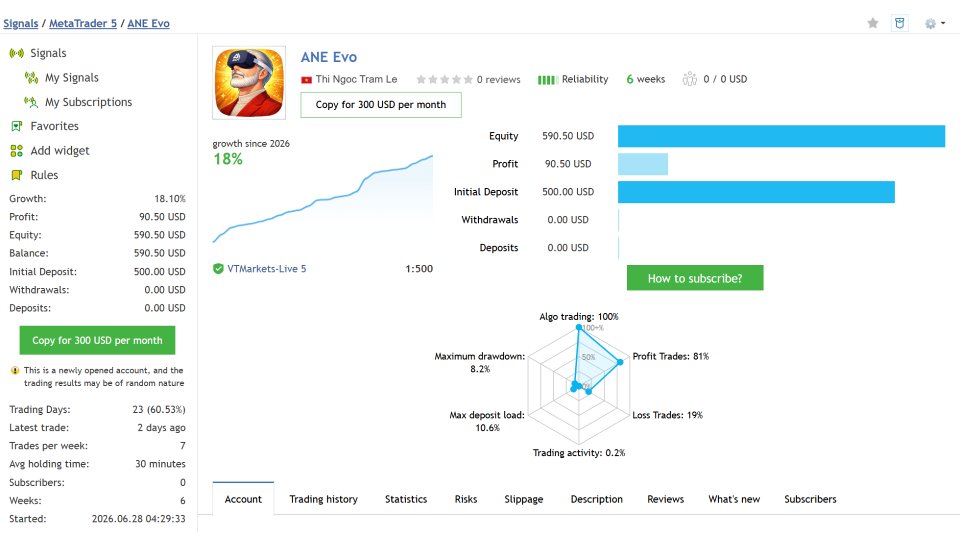Screen dimensions: 960x540
Task: Open Rules in the sidebar
Action: point(44,175)
